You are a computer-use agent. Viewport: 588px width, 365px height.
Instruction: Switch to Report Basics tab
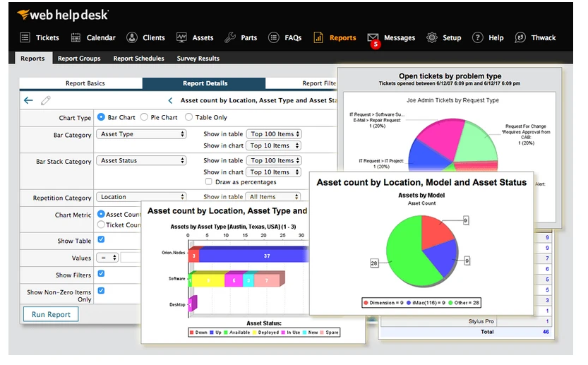coord(81,83)
